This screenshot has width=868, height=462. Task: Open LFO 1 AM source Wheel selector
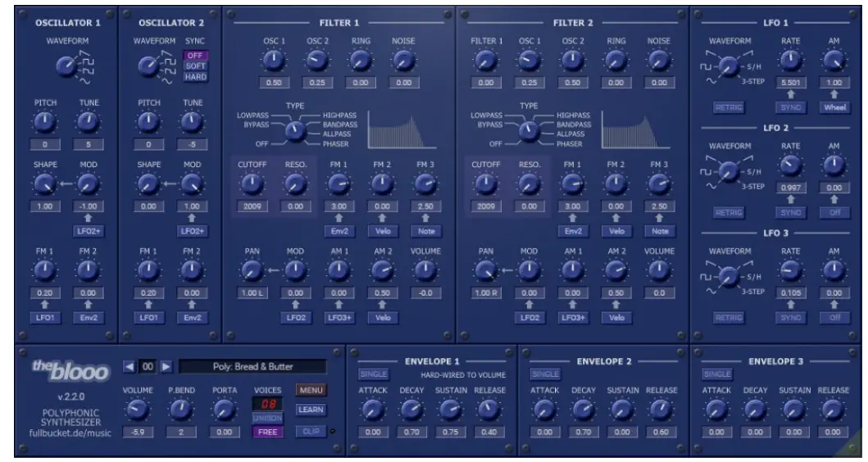coord(834,107)
